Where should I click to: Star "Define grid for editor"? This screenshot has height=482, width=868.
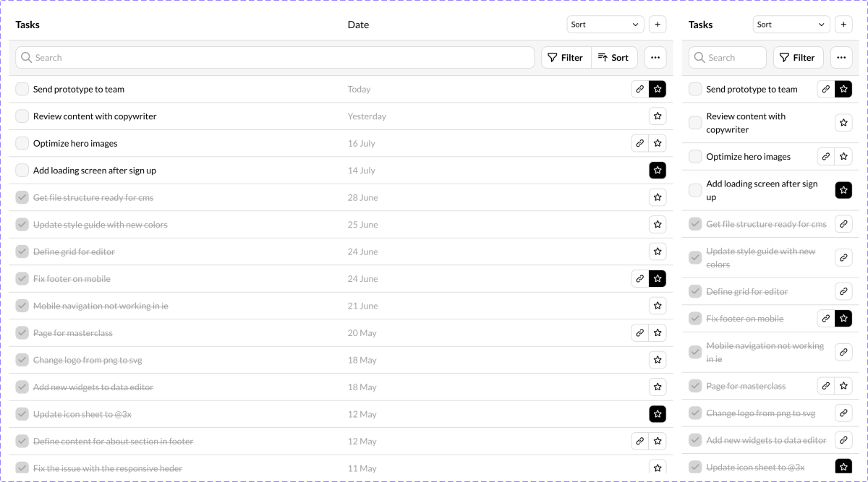click(x=658, y=251)
